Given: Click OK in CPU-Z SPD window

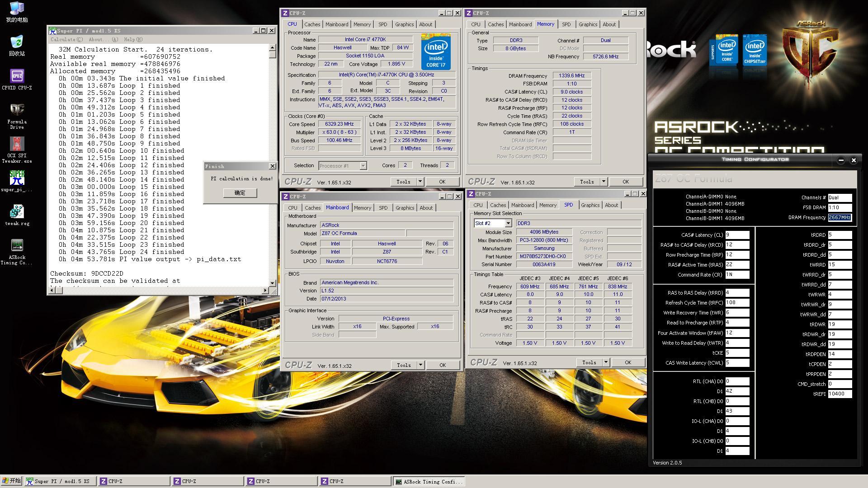Looking at the screenshot, I should pyautogui.click(x=628, y=362).
